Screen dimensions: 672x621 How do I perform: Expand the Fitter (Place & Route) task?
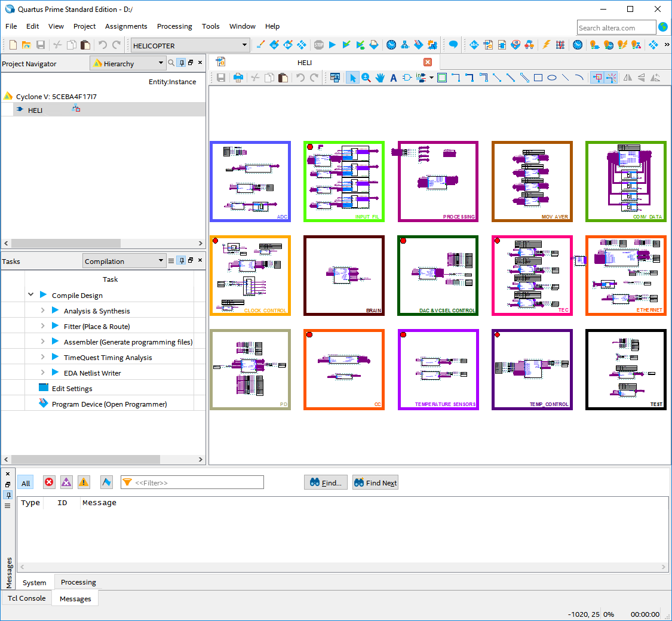(43, 326)
